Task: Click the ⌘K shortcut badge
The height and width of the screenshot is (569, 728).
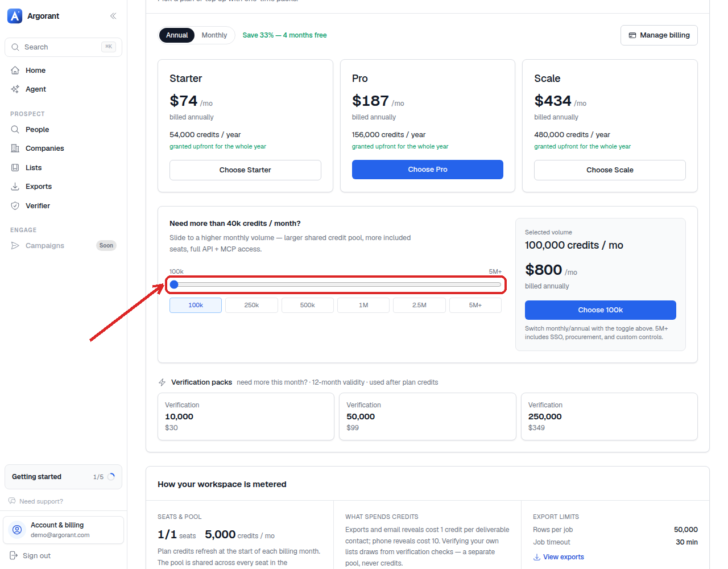Action: coord(109,47)
